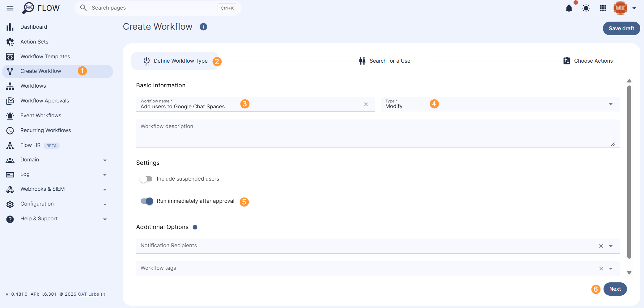Click the Event Workflows siren icon
The height and width of the screenshot is (308, 644).
click(10, 116)
